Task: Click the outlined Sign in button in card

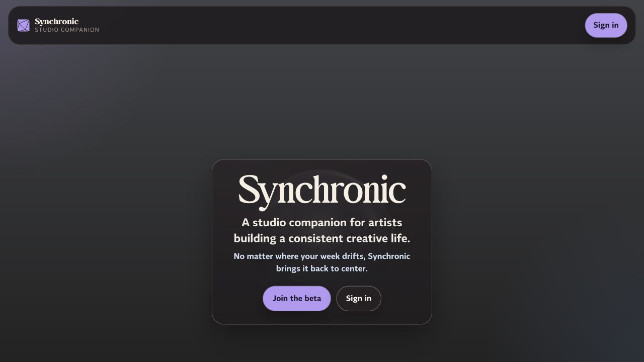Action: 359,298
